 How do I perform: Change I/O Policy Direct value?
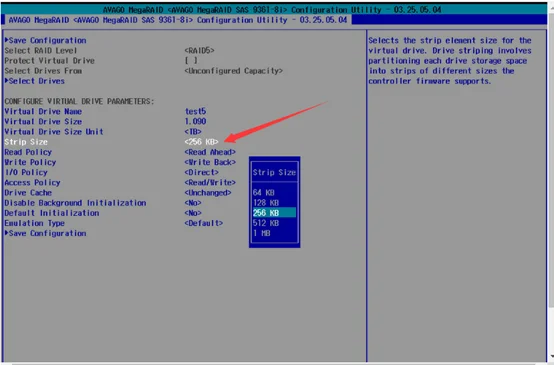pyautogui.click(x=201, y=172)
